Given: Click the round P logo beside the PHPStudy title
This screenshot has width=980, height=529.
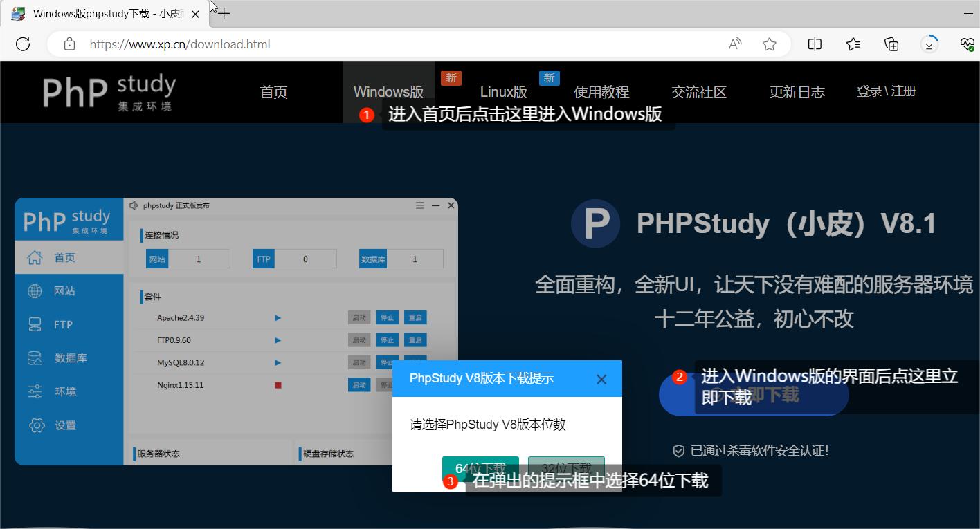Looking at the screenshot, I should [595, 223].
